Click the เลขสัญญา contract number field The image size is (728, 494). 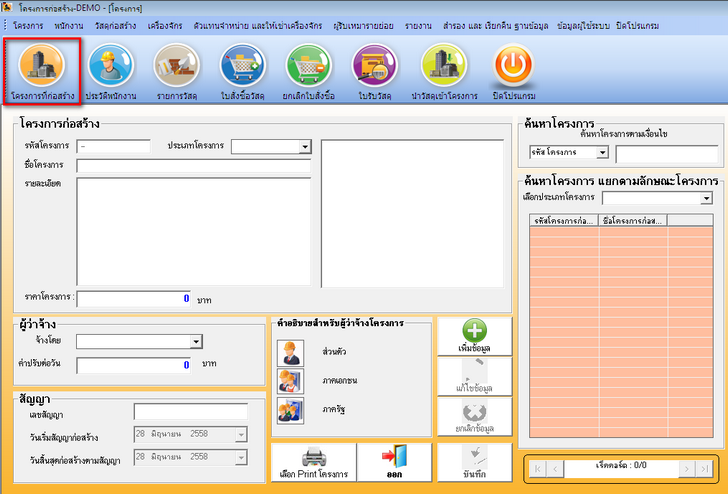click(x=191, y=412)
